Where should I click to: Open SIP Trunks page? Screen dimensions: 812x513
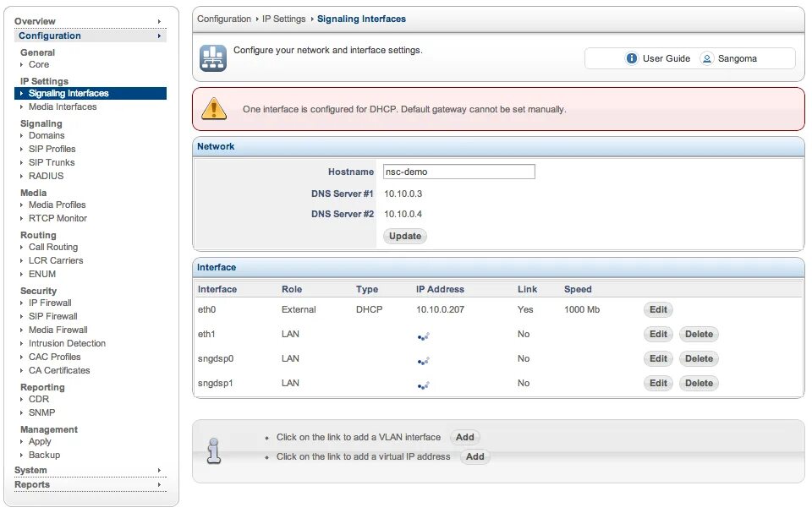(52, 162)
